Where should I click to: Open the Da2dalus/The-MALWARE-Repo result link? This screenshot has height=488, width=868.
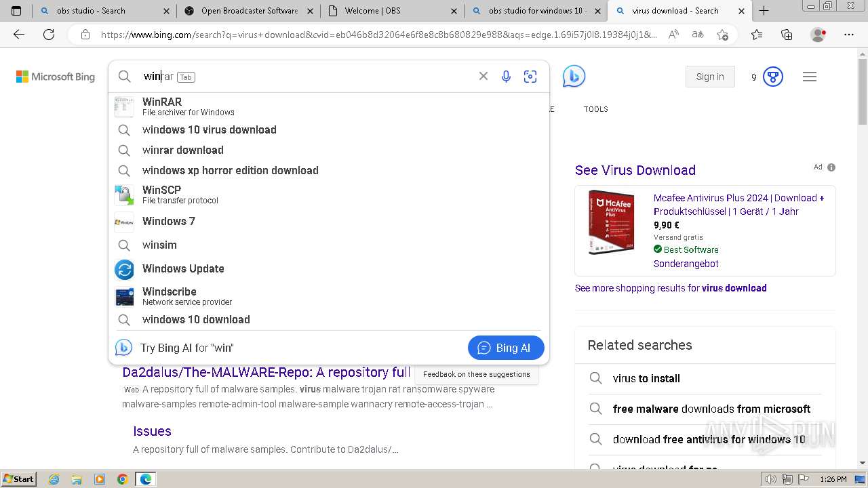point(267,372)
